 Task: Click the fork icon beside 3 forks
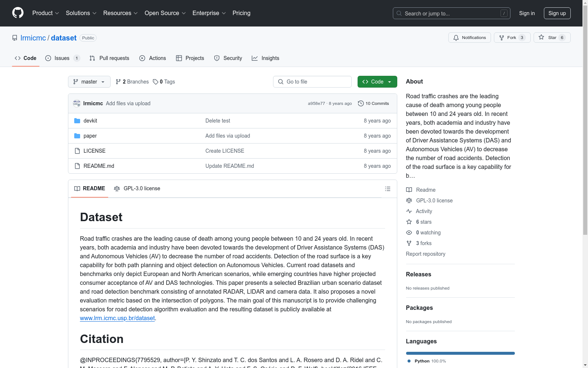[x=409, y=243]
